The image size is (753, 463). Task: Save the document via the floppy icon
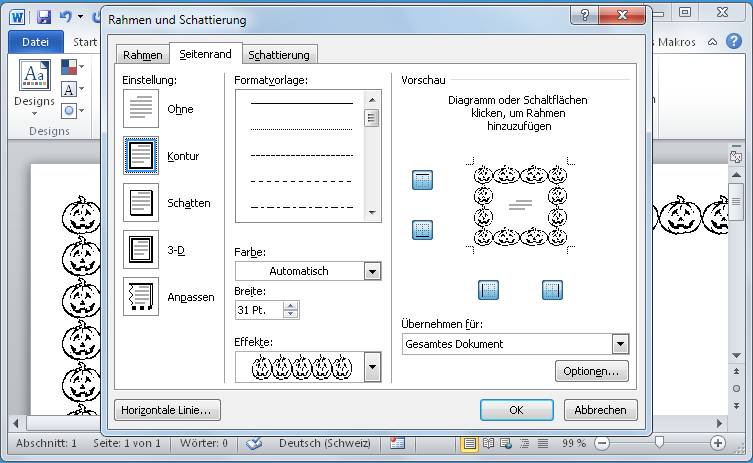pos(44,17)
